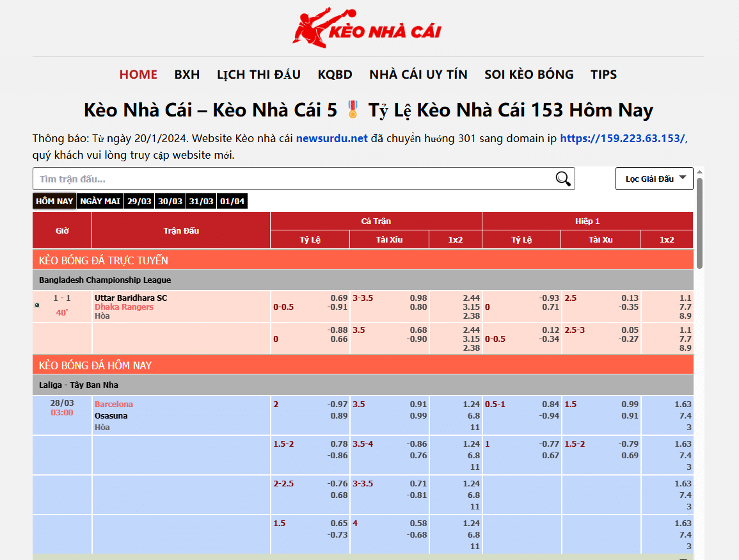Click KÈO BÓNG ĐÁ HÔM NAY section bar
739x560 pixels.
[363, 365]
